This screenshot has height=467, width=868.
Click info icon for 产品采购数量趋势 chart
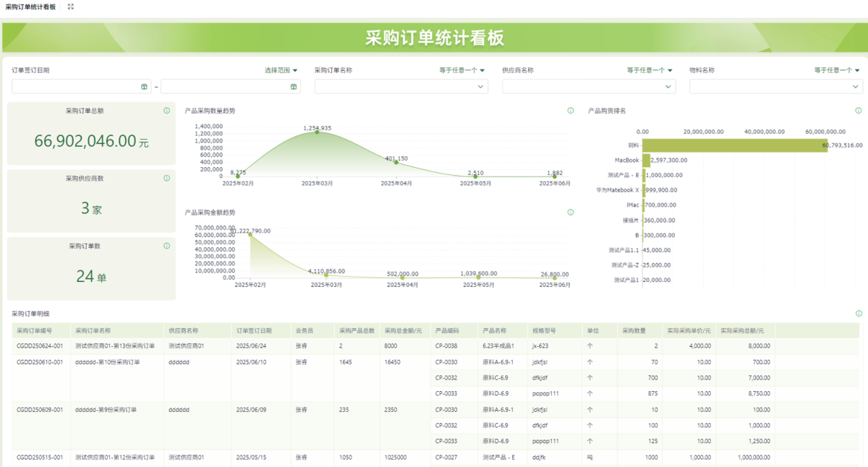[570, 111]
